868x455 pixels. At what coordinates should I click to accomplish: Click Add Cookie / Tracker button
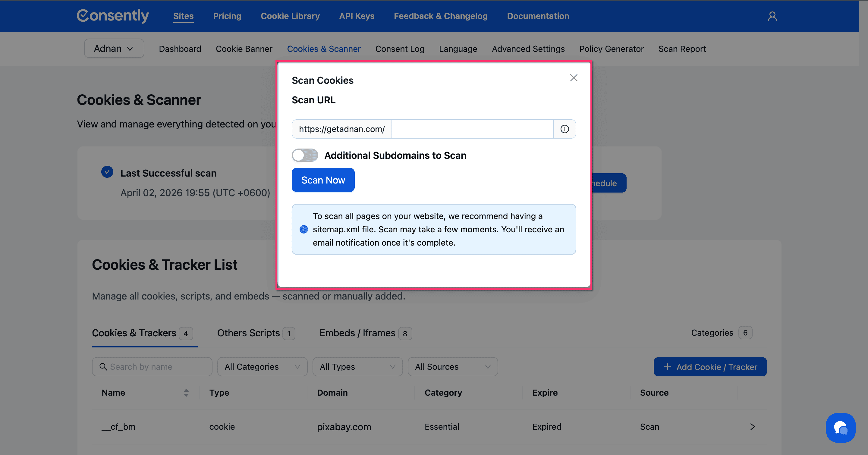710,367
